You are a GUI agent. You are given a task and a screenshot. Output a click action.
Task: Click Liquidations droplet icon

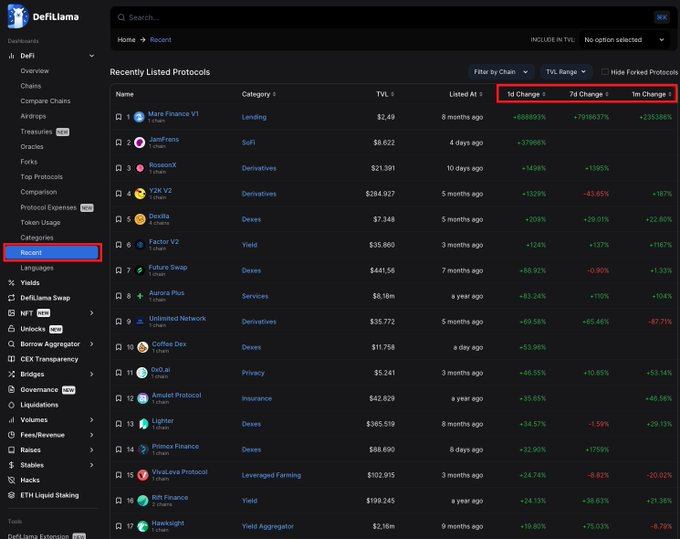click(x=11, y=405)
